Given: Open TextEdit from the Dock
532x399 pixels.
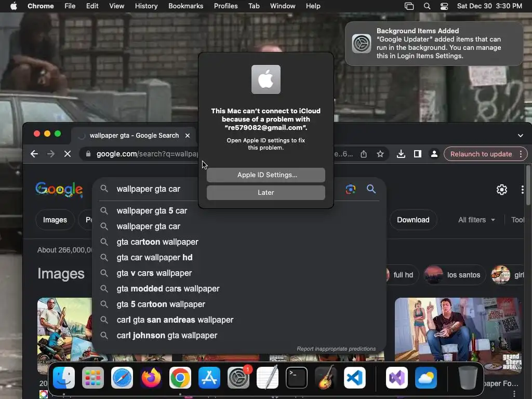Looking at the screenshot, I should pyautogui.click(x=268, y=378).
